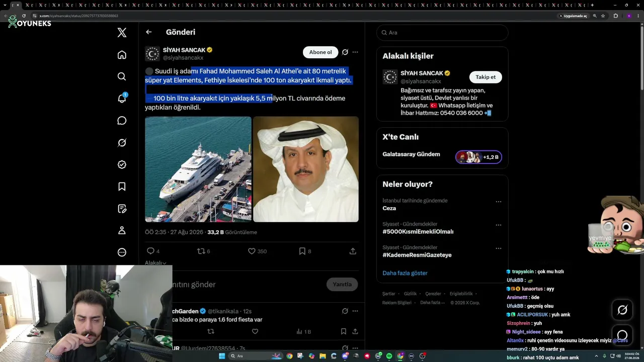Expand the footer Daha fazla menu

coord(432,303)
